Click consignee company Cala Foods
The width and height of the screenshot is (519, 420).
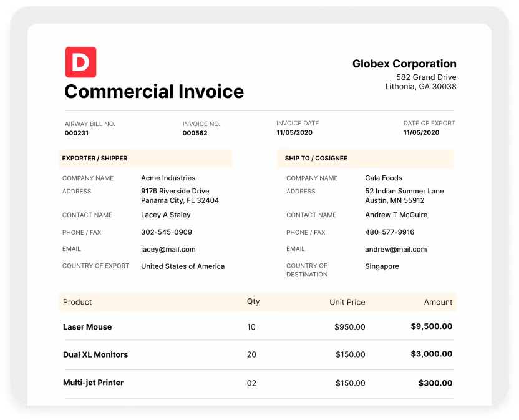click(x=384, y=178)
